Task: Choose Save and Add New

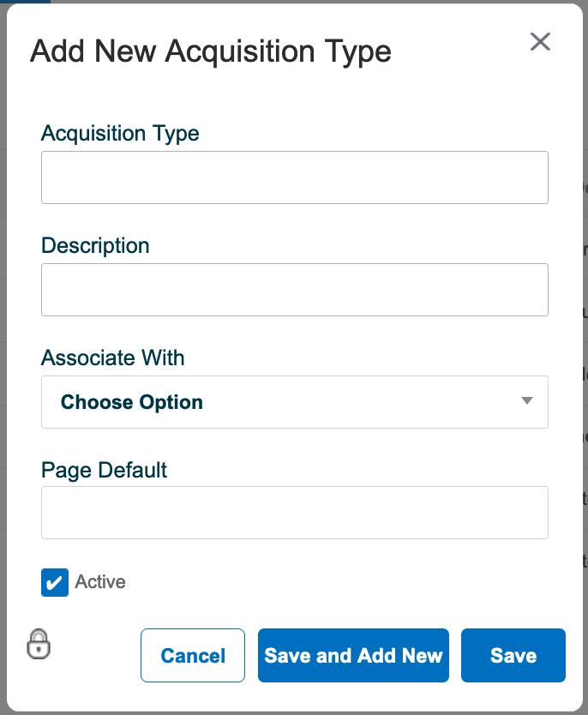Action: click(x=353, y=655)
